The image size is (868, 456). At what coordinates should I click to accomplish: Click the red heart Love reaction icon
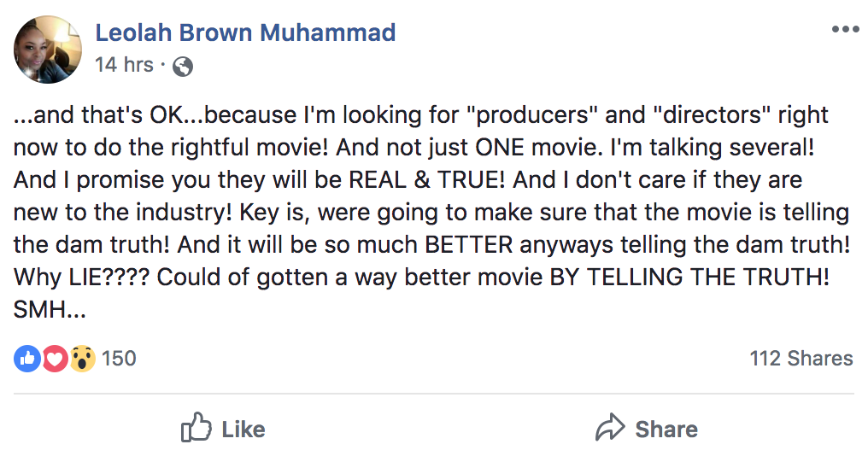point(55,359)
